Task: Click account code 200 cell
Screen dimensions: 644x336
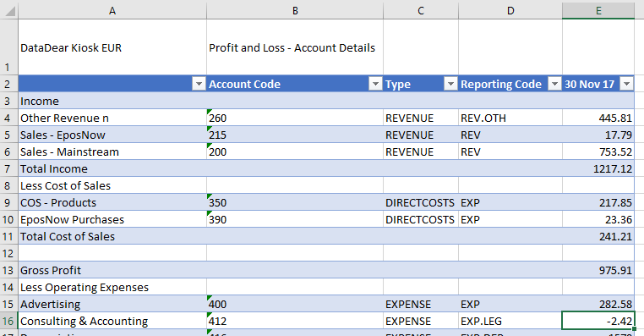Action: tap(295, 151)
